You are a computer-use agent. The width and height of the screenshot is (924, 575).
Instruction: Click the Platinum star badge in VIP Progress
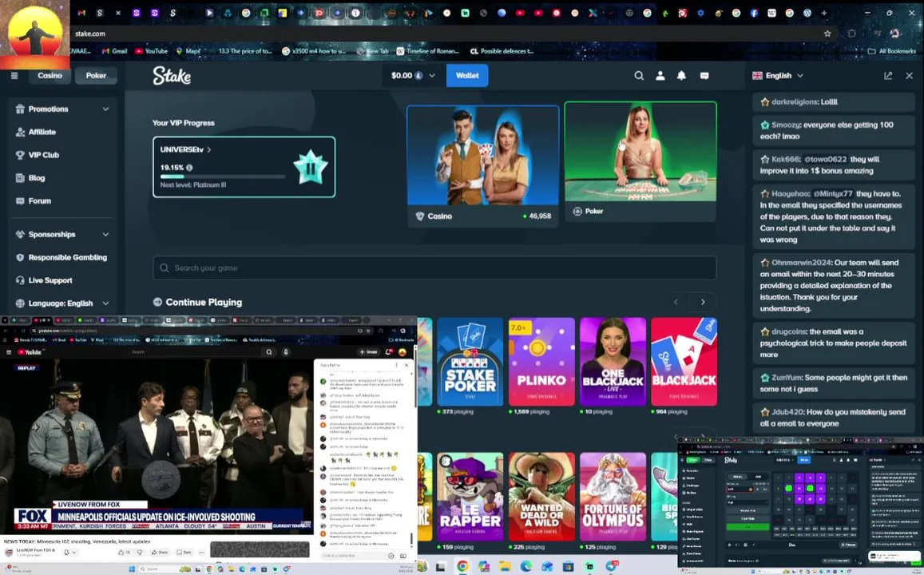(310, 167)
